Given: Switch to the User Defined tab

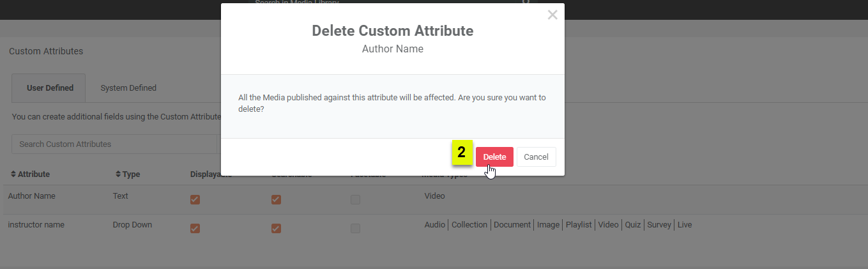Looking at the screenshot, I should (50, 88).
